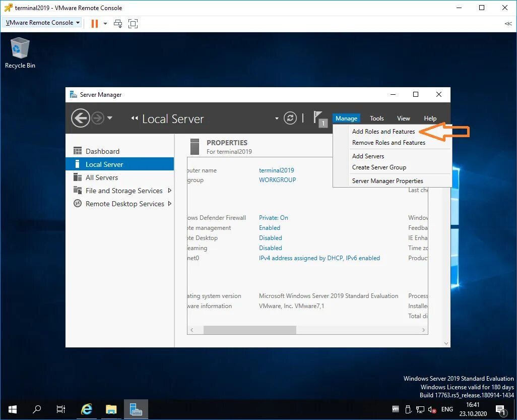The height and width of the screenshot is (420, 517).
Task: Expand File and Storage Services arrow
Action: pos(169,191)
